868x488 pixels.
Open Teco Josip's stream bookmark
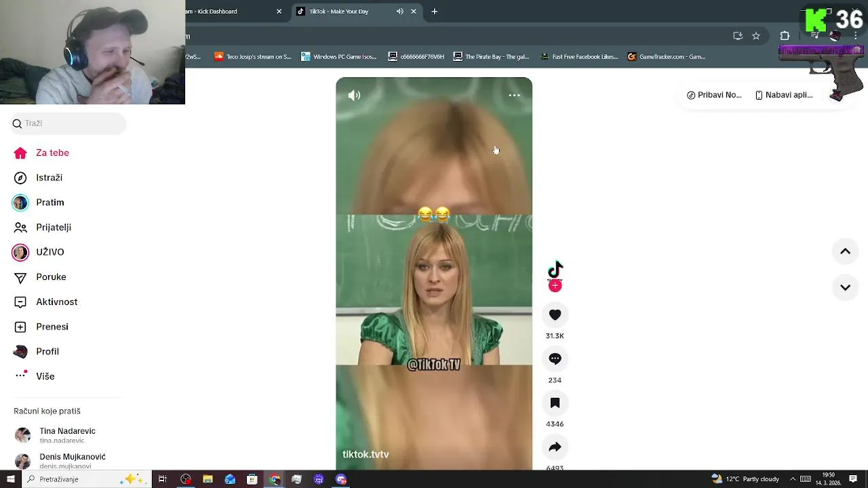coord(253,57)
